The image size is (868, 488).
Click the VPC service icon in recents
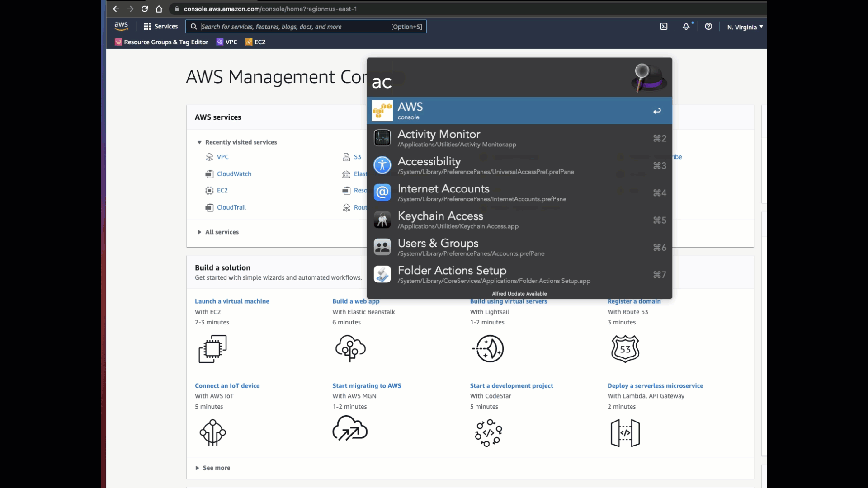[x=209, y=157]
